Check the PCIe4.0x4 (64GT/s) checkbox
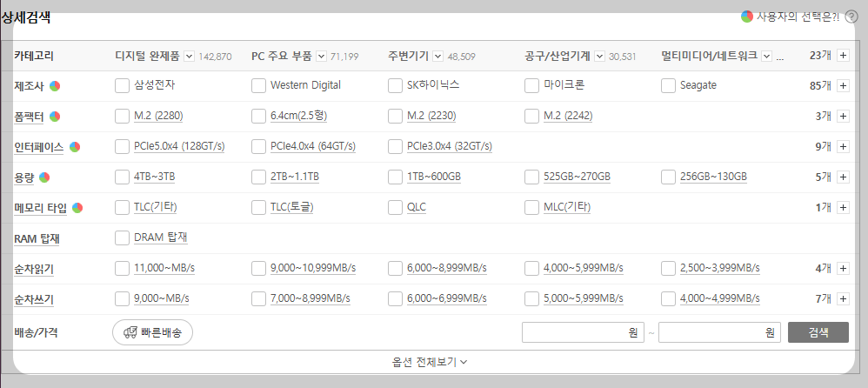Image resolution: width=868 pixels, height=388 pixels. click(258, 147)
